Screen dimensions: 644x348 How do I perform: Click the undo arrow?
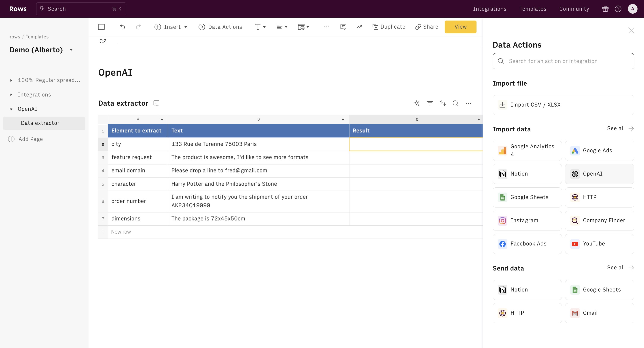click(122, 27)
